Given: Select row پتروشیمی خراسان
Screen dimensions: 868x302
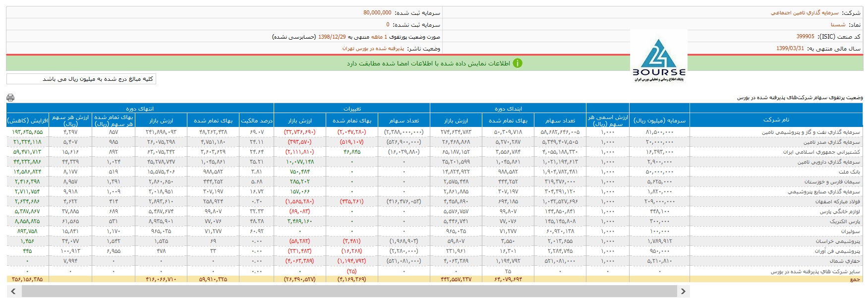Looking at the screenshot, I should coord(838,242).
